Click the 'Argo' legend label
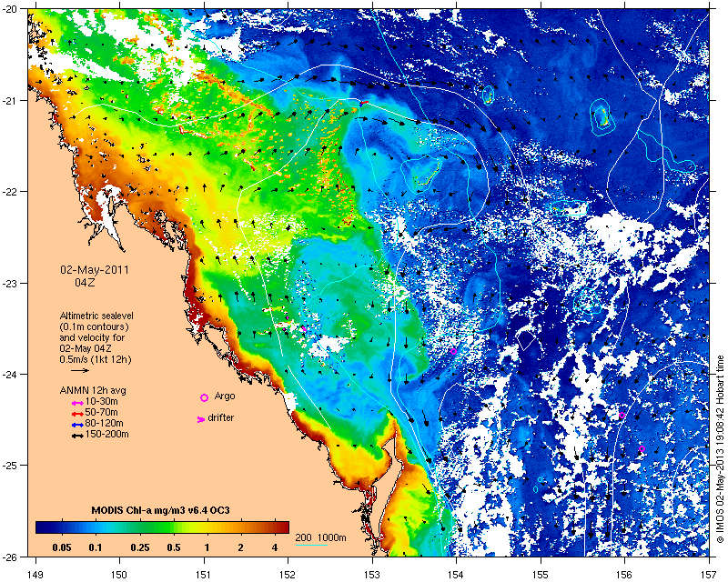The image size is (728, 582). pyautogui.click(x=225, y=396)
